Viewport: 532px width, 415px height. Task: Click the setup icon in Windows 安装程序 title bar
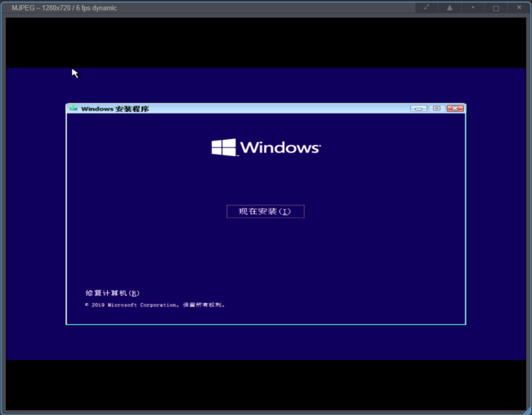click(x=73, y=109)
